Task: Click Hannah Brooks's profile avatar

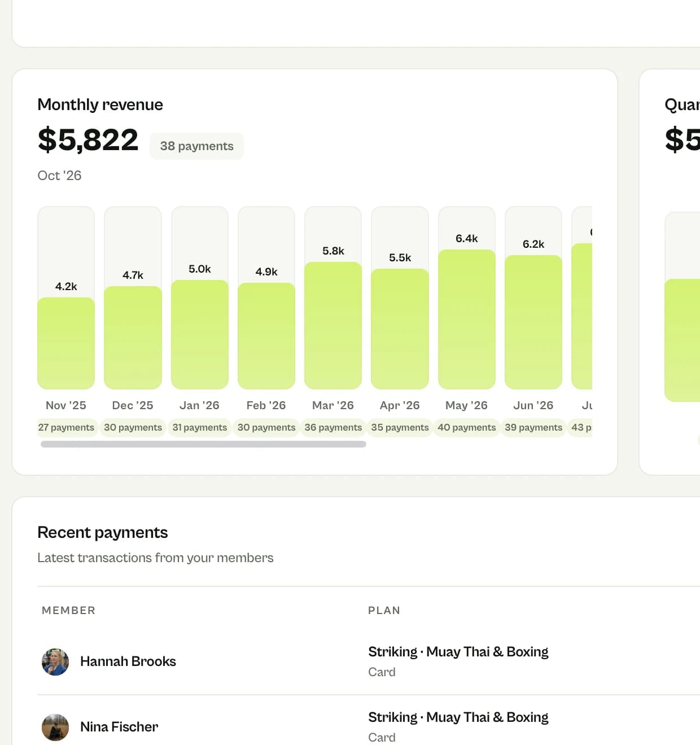Action: [55, 661]
